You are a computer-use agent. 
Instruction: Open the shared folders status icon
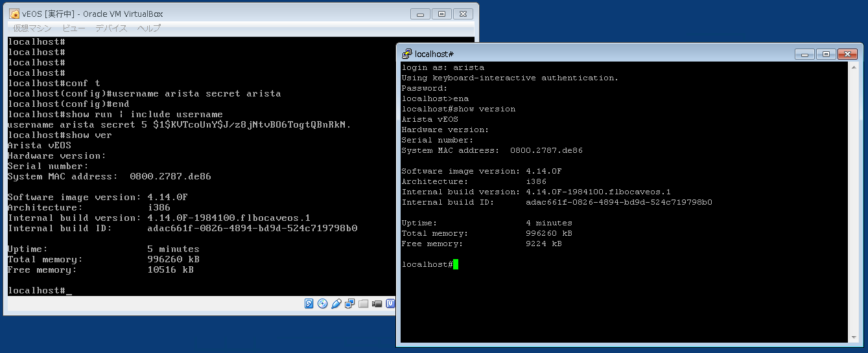[x=363, y=303]
